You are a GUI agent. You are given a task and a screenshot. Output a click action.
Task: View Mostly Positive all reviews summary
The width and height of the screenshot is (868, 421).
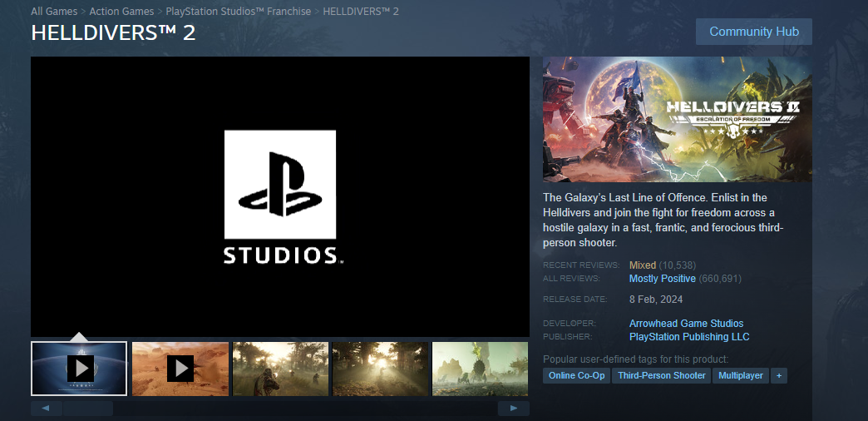pos(663,279)
